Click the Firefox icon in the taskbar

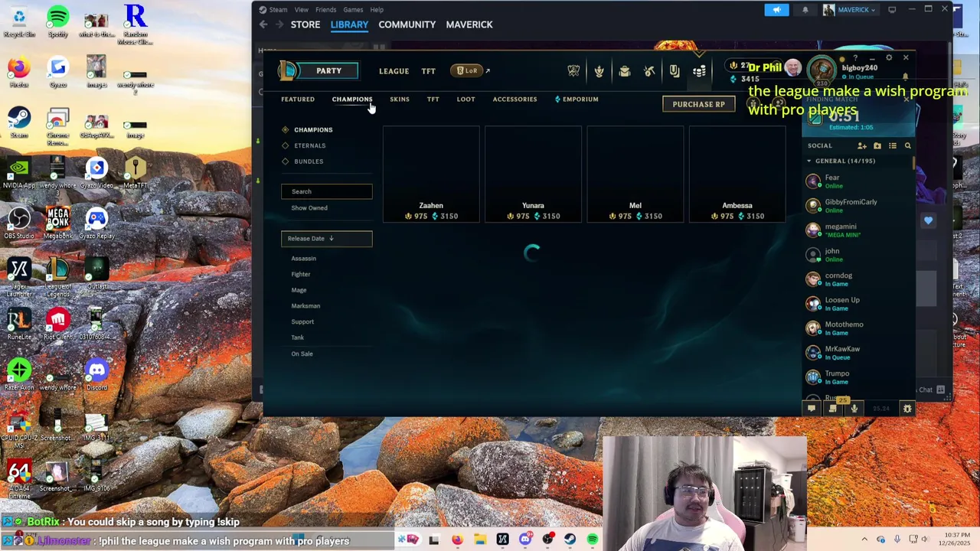(x=457, y=540)
